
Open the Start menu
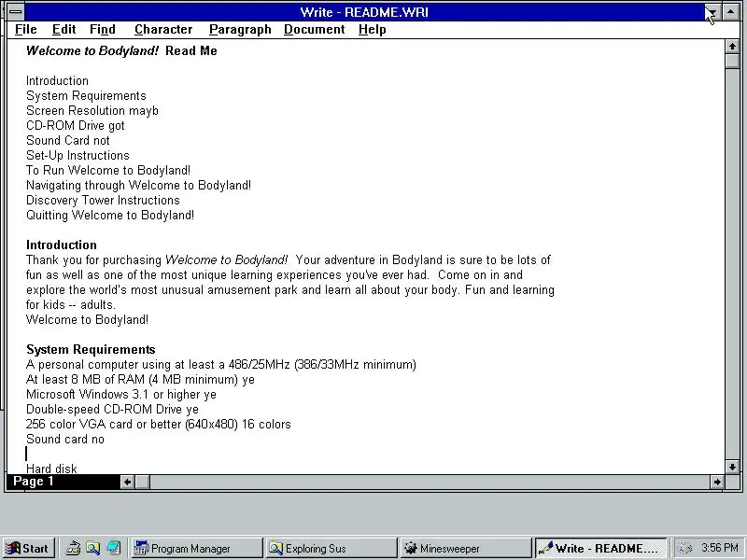click(x=29, y=548)
